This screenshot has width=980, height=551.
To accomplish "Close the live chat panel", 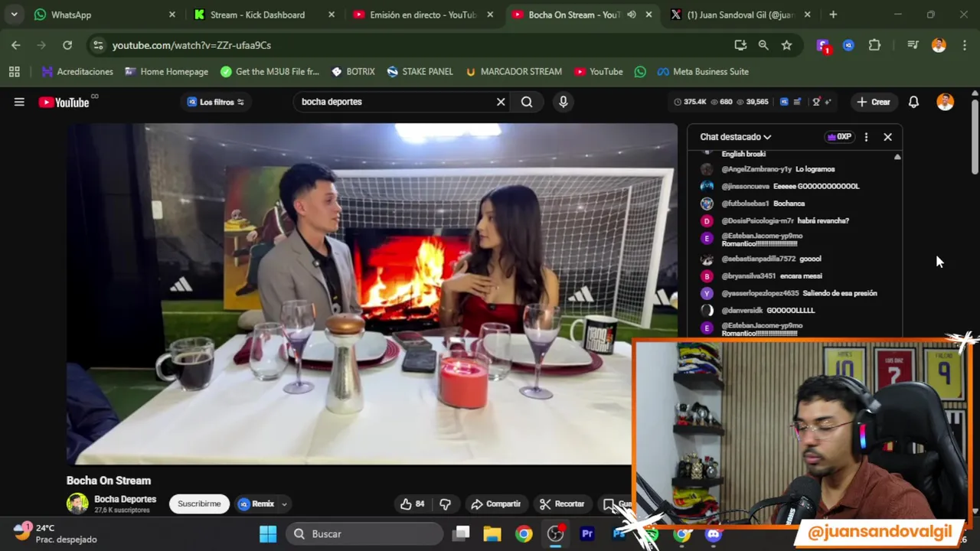I will pos(887,137).
